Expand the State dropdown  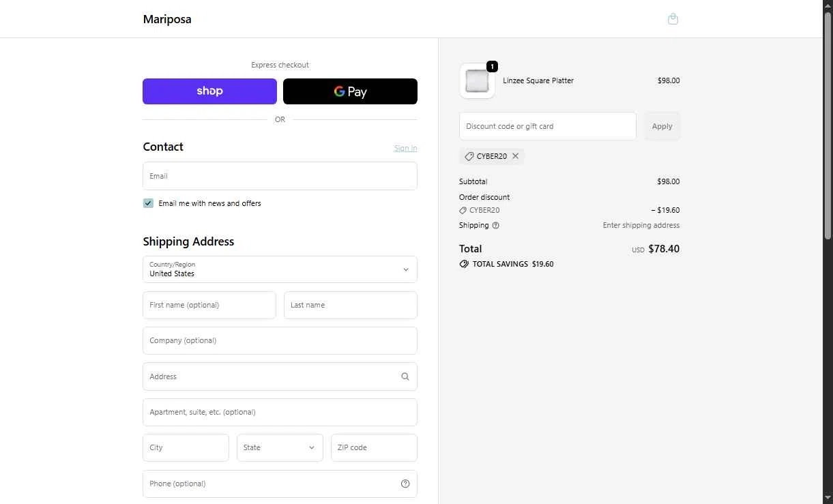pos(280,447)
